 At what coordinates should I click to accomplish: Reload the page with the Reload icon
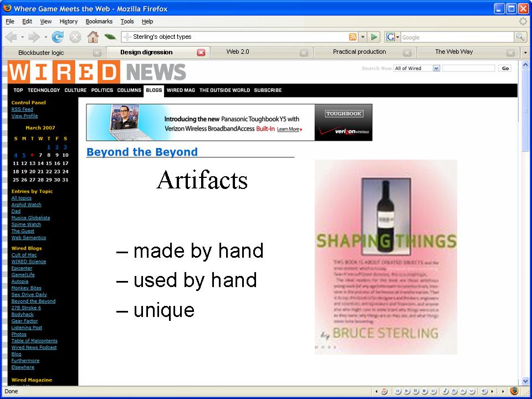tap(57, 37)
